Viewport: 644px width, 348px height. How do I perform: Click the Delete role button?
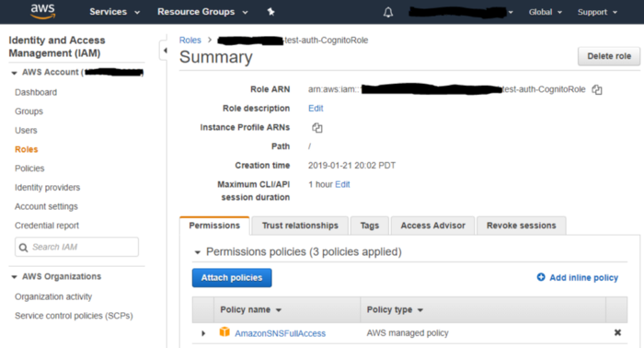pos(609,56)
